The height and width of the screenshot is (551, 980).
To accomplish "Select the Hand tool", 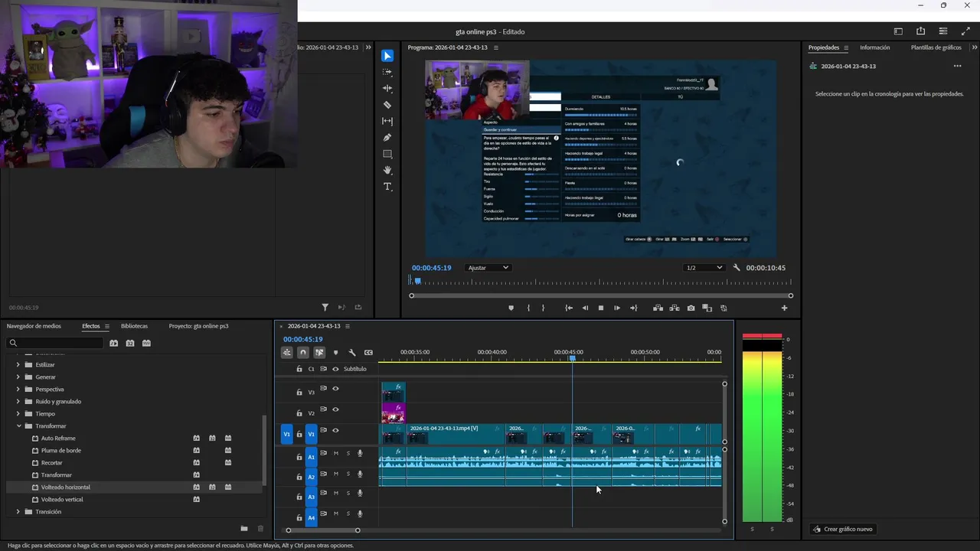I will pyautogui.click(x=387, y=170).
